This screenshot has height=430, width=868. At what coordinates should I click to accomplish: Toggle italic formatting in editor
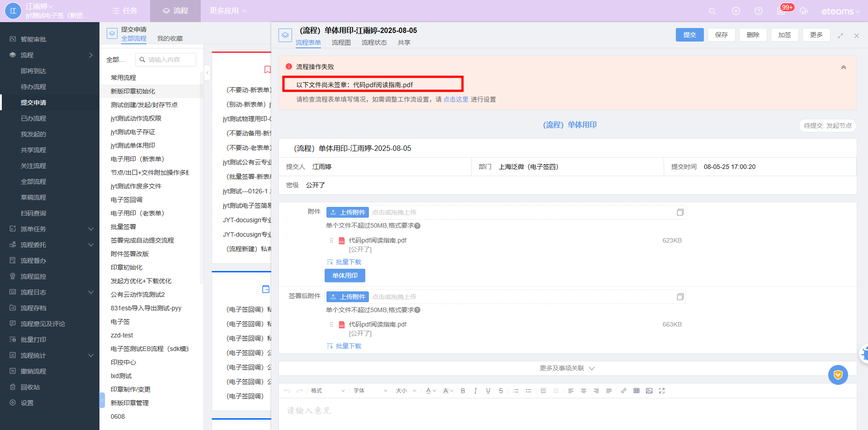point(476,391)
